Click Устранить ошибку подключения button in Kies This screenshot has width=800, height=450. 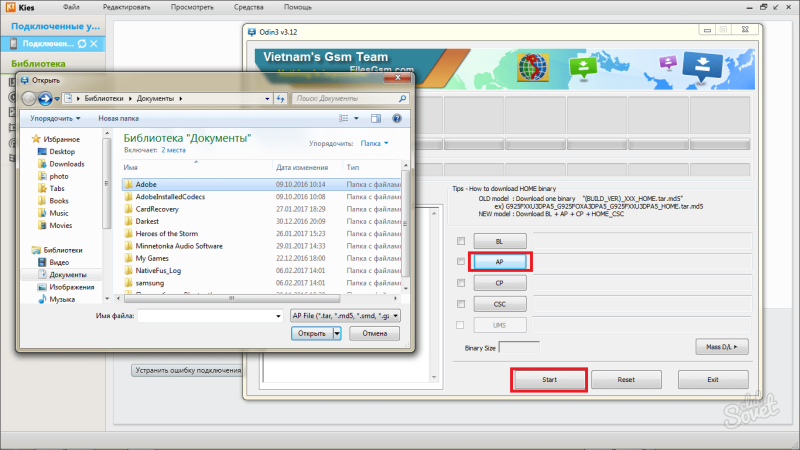pos(188,370)
